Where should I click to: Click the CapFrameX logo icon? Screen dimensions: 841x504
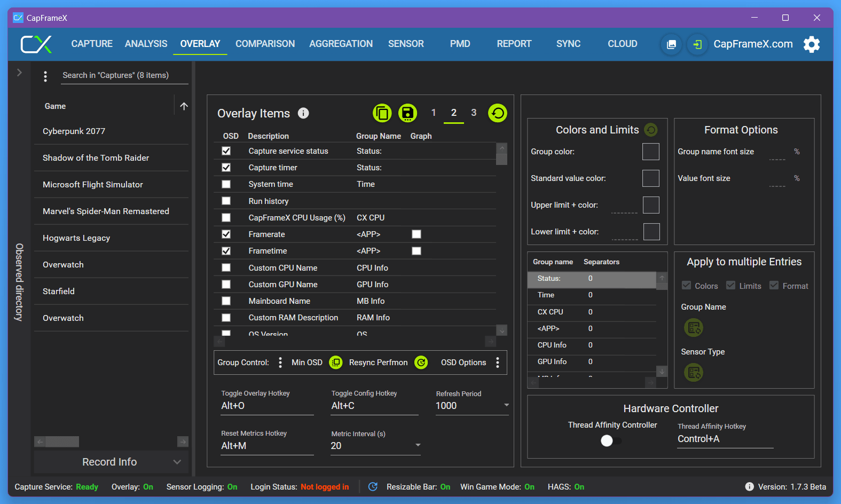pyautogui.click(x=36, y=44)
